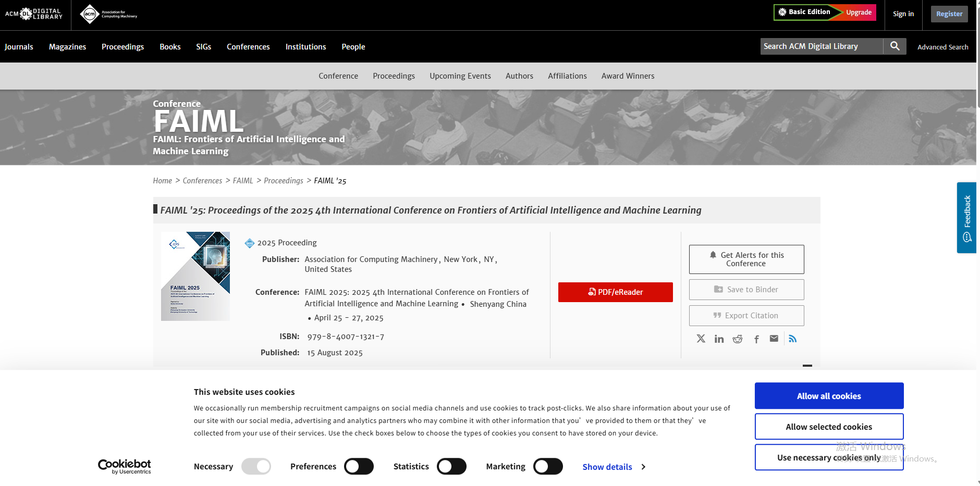Open the red PDF/eReader button

[x=615, y=292]
